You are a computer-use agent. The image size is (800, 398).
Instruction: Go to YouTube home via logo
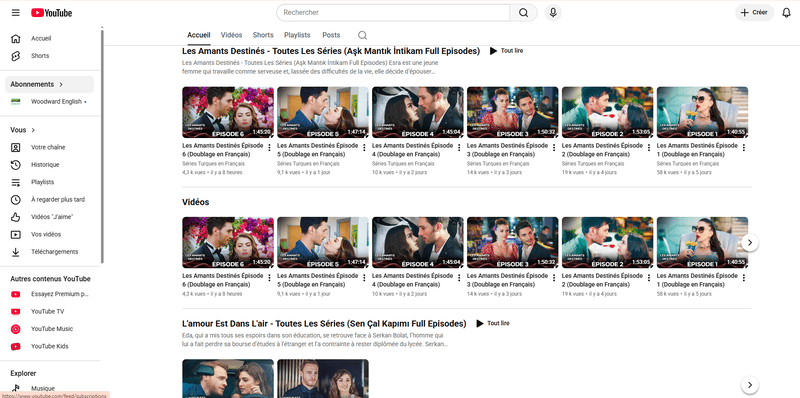click(52, 13)
